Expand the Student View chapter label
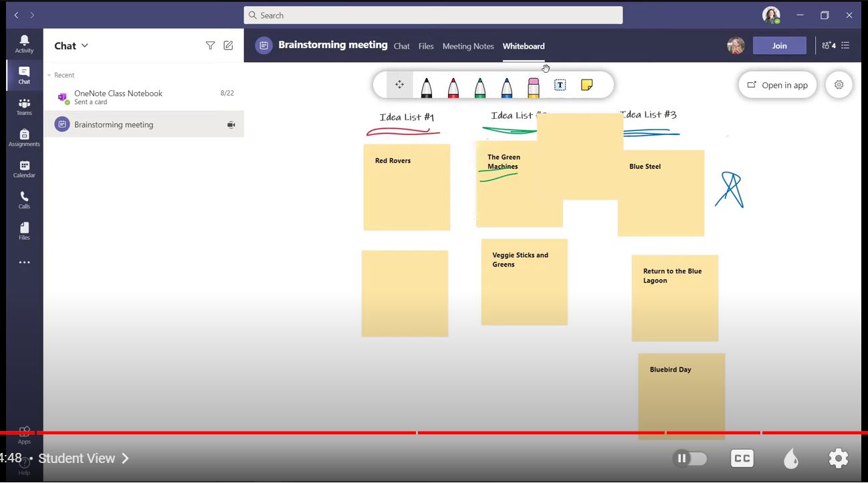The height and width of the screenshot is (483, 868). (x=125, y=458)
